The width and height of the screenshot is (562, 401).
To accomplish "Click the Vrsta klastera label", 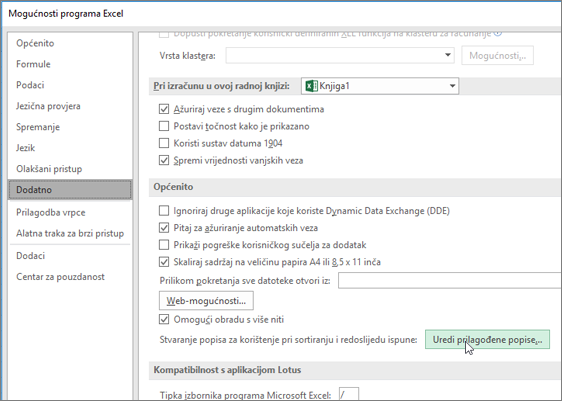I will 188,56.
